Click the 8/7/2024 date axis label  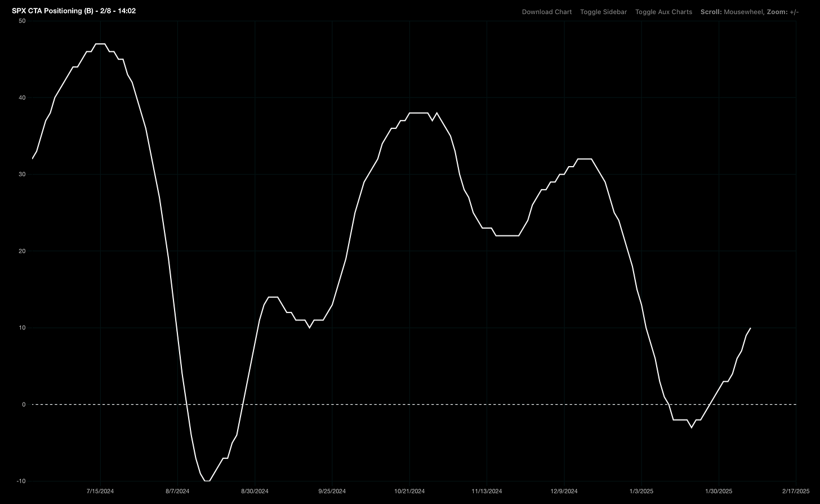[x=177, y=491]
